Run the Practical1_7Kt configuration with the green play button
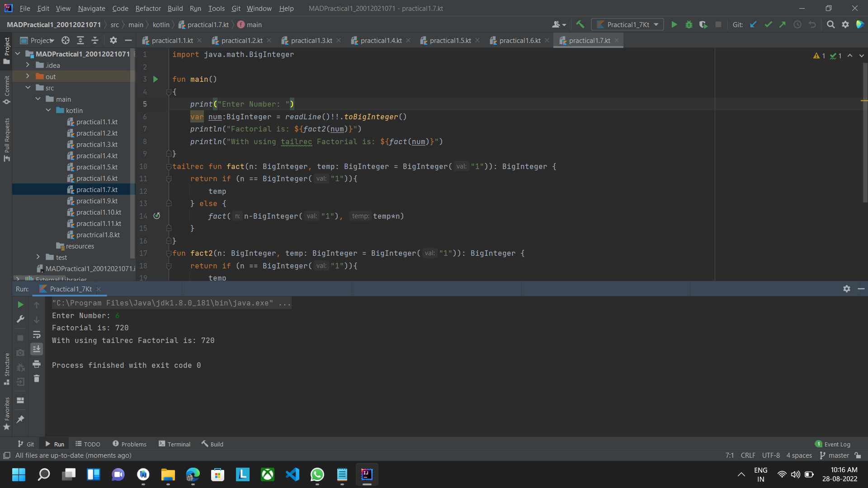 click(674, 24)
